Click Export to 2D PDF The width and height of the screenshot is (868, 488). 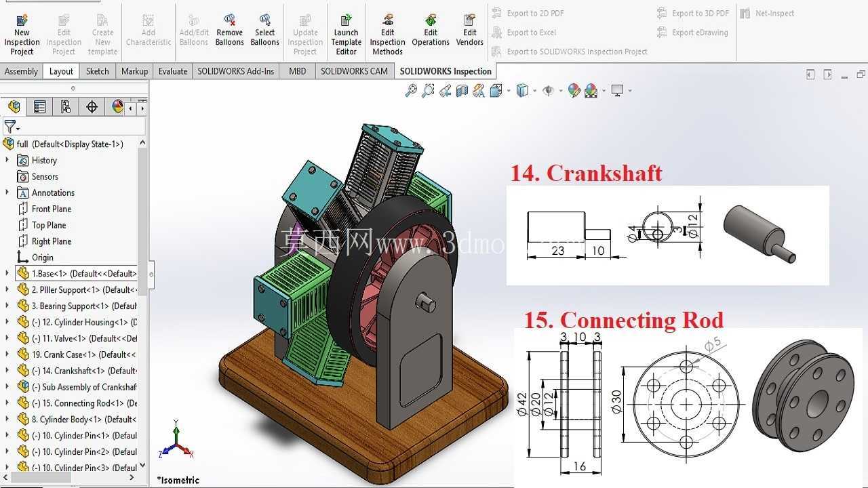[528, 13]
